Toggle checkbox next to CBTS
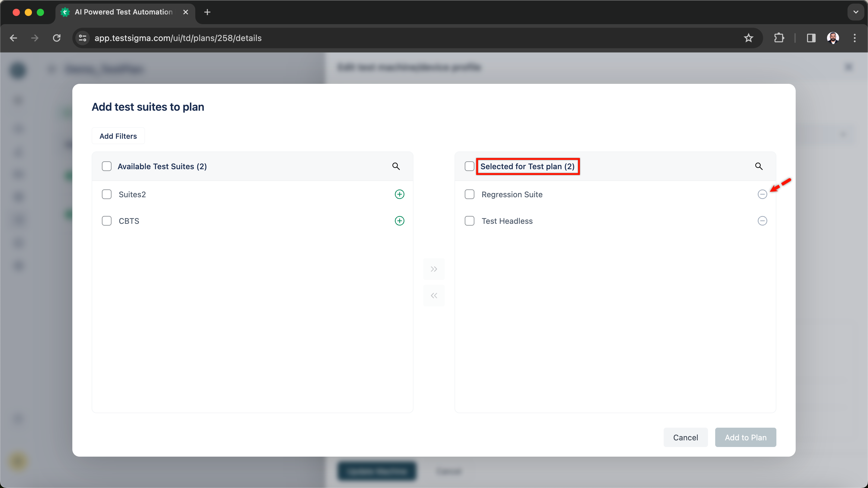The height and width of the screenshot is (488, 868). point(107,221)
